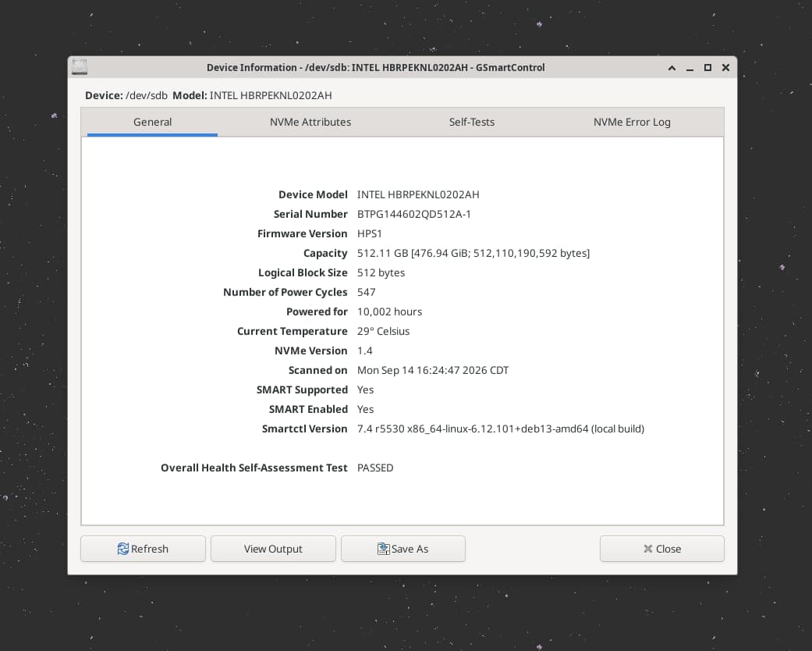812x651 pixels.
Task: Close window with title bar X
Action: click(x=725, y=68)
